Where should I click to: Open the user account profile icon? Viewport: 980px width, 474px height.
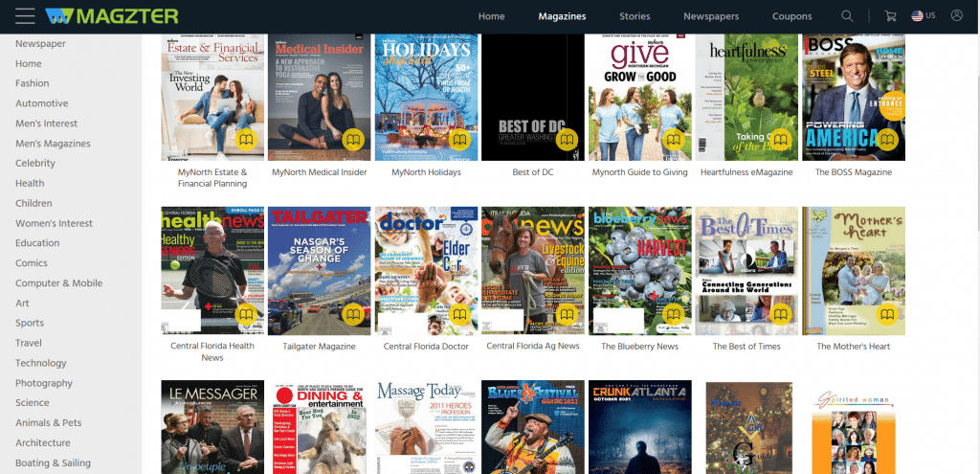coord(956,15)
